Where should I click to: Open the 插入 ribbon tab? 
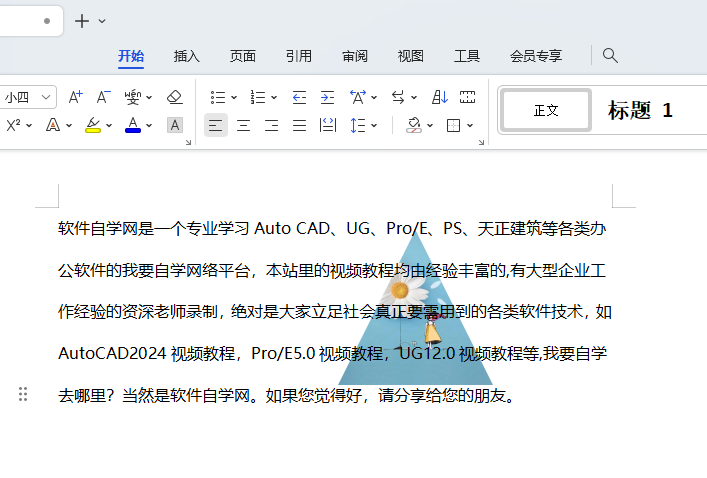(187, 56)
